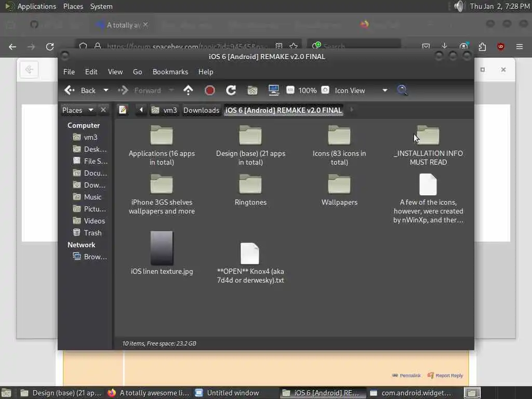Select the **OPEN** Knox4 text file
This screenshot has width=532, height=399.
250,254
